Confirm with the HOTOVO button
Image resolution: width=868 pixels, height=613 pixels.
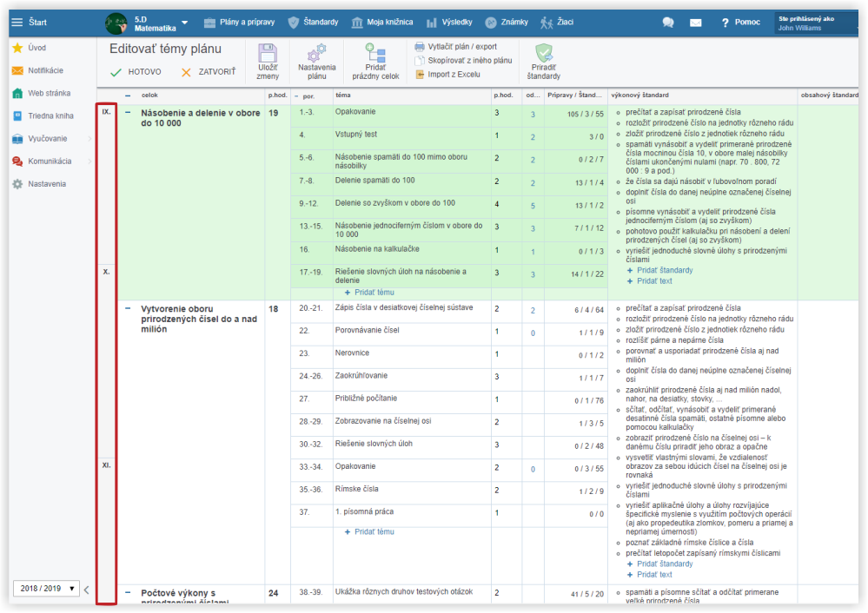pos(136,72)
